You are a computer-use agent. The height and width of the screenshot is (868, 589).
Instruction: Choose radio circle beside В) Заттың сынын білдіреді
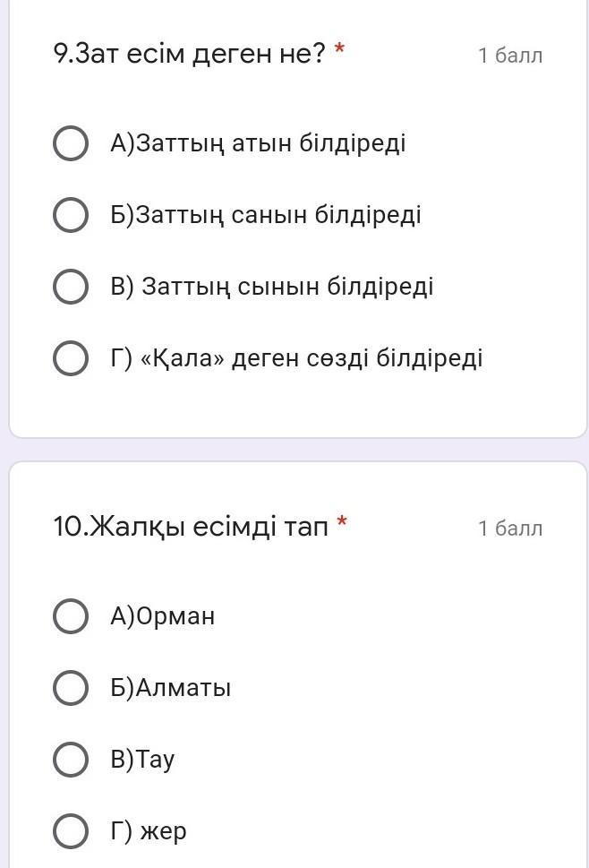71,287
